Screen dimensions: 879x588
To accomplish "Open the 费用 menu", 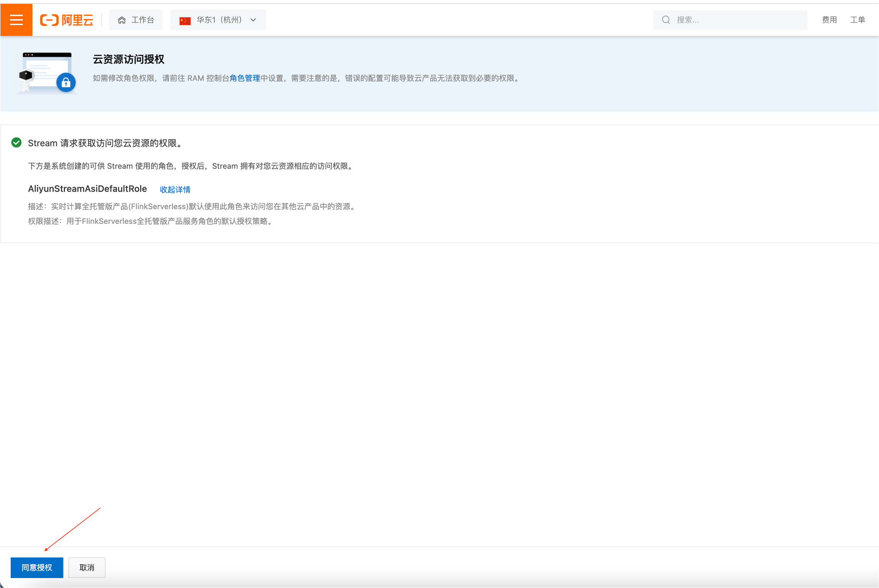I will pos(829,20).
